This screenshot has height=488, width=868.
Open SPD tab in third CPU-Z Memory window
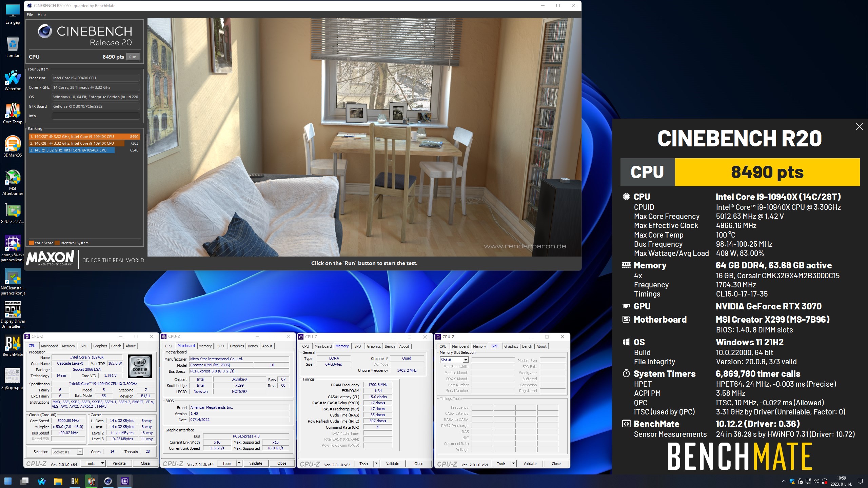point(357,346)
